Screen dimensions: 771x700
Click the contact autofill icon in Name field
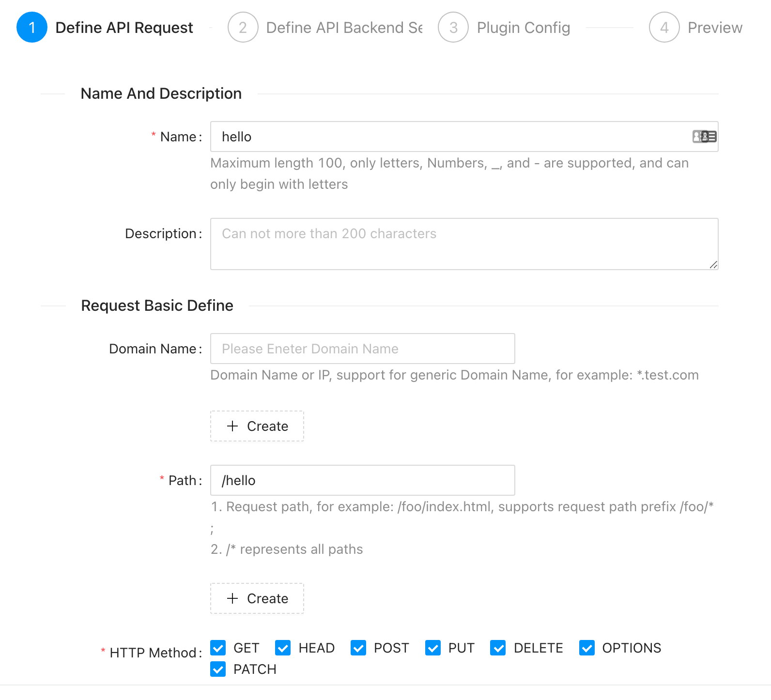pyautogui.click(x=704, y=137)
